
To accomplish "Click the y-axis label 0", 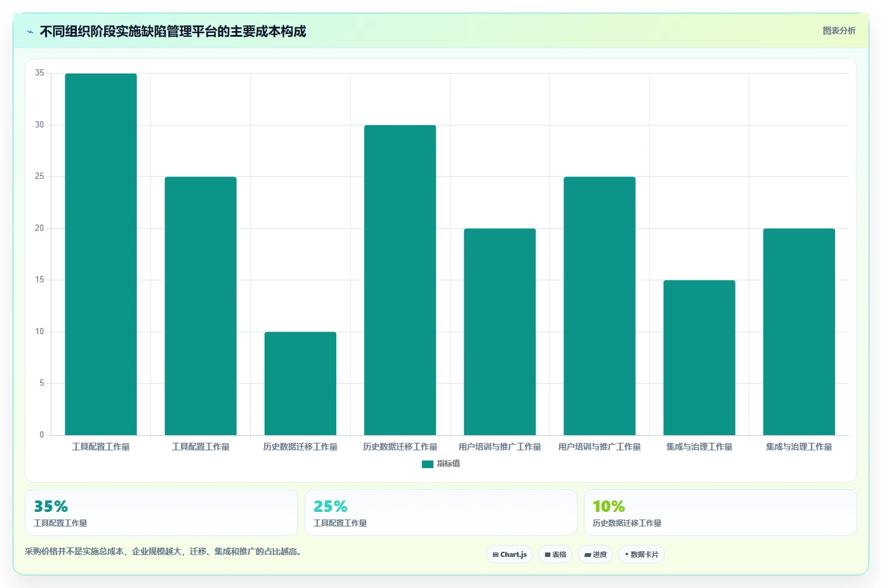I will point(42,435).
